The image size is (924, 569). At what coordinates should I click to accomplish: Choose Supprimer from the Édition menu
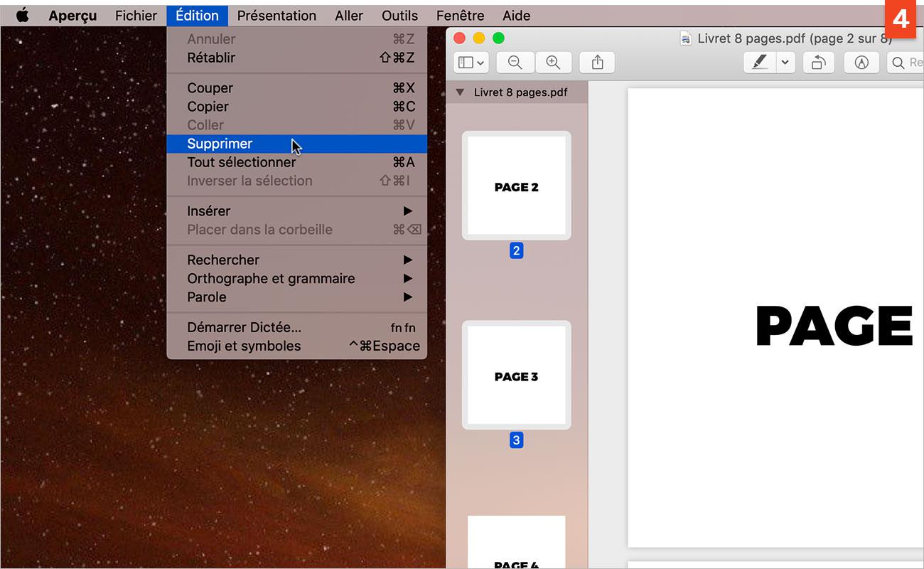[220, 143]
